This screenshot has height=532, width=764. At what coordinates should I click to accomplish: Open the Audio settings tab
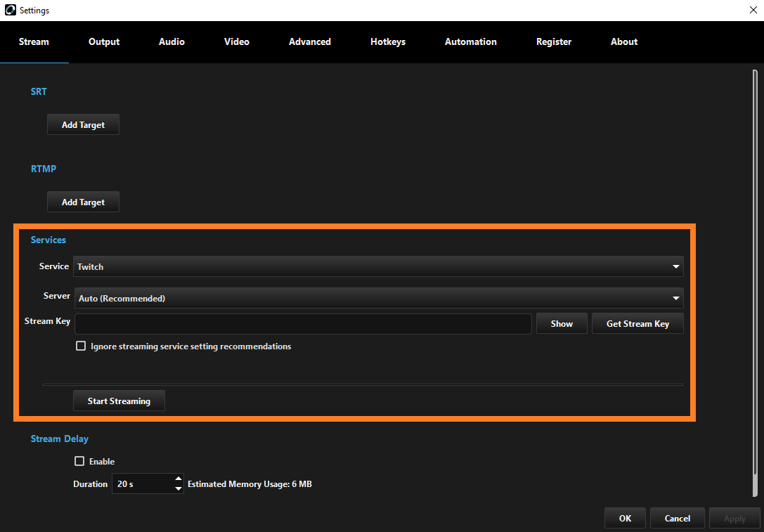pyautogui.click(x=171, y=42)
